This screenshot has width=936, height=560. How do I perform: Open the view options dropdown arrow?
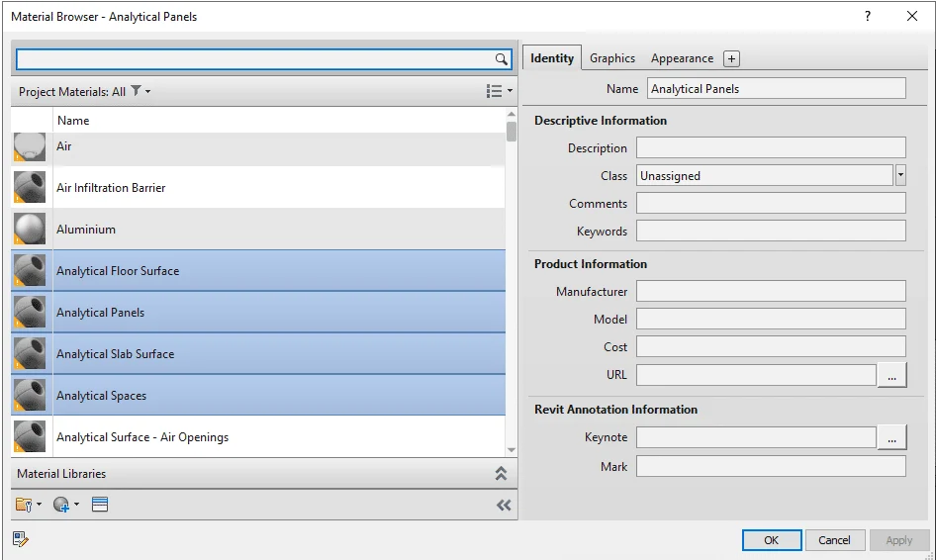click(510, 91)
